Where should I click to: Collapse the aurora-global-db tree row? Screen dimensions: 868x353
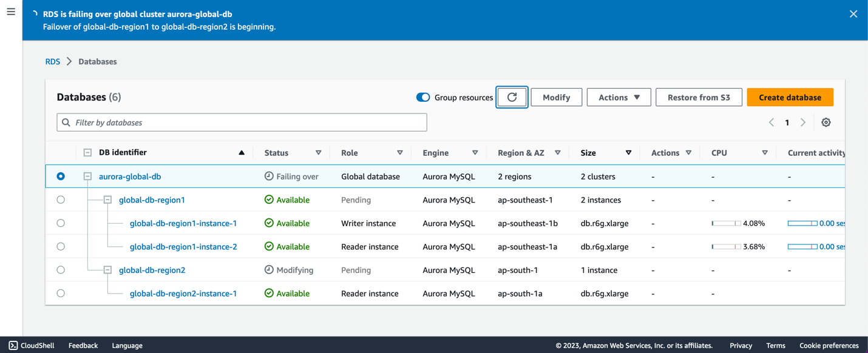pyautogui.click(x=87, y=176)
